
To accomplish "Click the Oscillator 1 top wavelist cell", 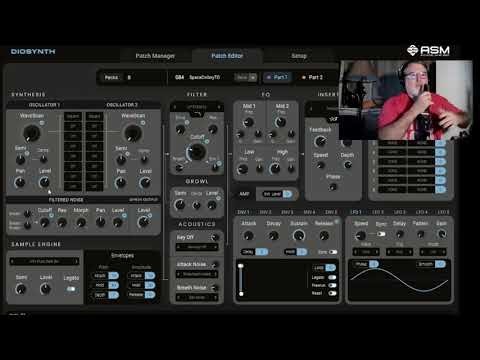I will 73,116.
